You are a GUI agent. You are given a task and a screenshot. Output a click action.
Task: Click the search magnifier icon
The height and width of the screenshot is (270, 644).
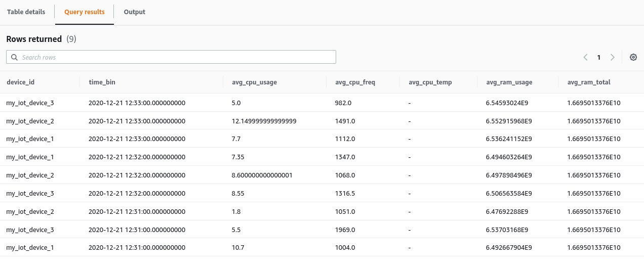(x=14, y=57)
